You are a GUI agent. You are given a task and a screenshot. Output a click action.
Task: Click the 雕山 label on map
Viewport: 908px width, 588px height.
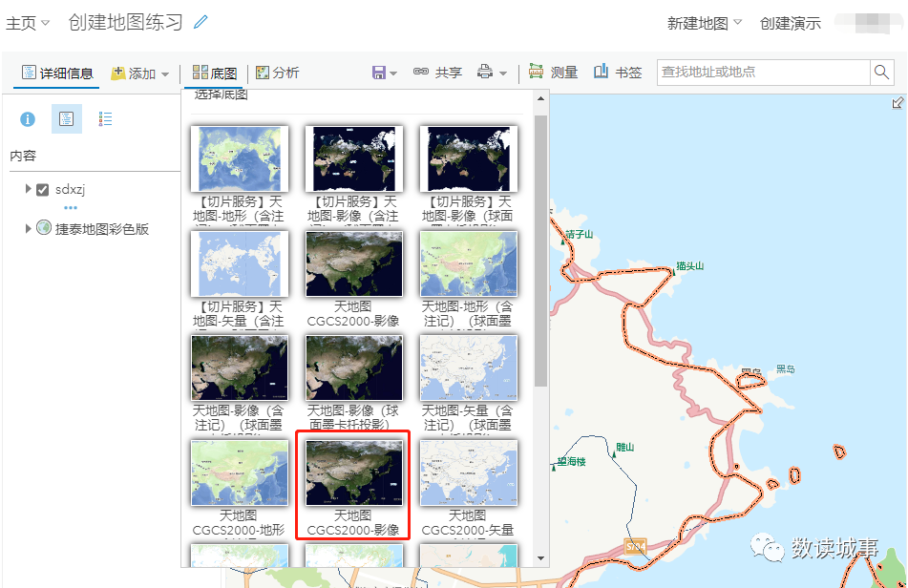(624, 447)
